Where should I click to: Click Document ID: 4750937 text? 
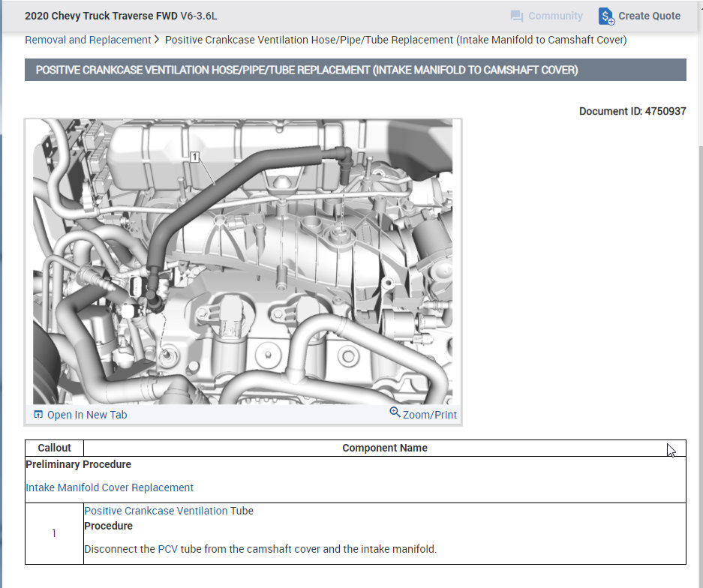[x=632, y=111]
